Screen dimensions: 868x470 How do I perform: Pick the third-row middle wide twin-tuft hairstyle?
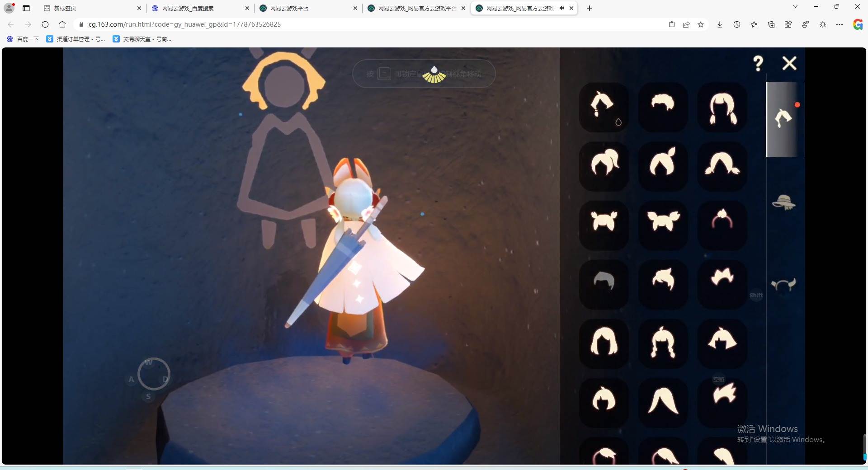(663, 226)
